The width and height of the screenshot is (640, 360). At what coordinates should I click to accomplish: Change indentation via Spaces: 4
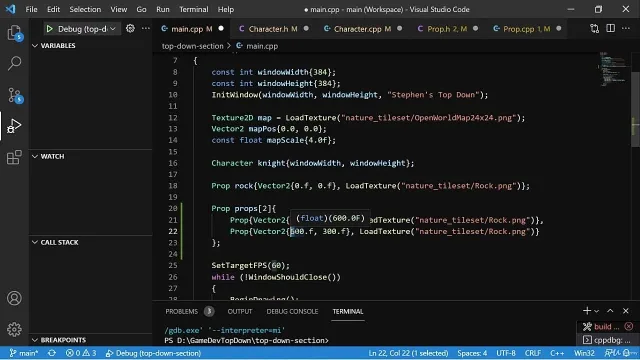coord(472,353)
